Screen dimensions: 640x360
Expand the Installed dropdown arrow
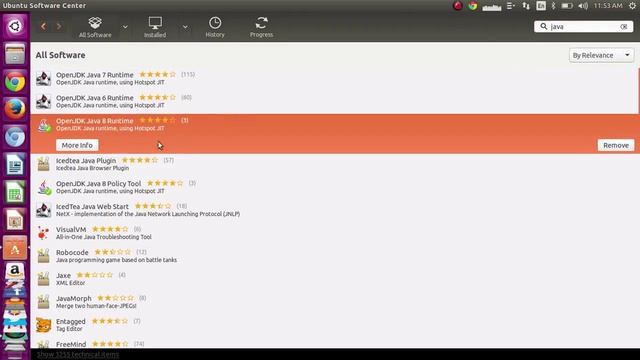(x=185, y=27)
